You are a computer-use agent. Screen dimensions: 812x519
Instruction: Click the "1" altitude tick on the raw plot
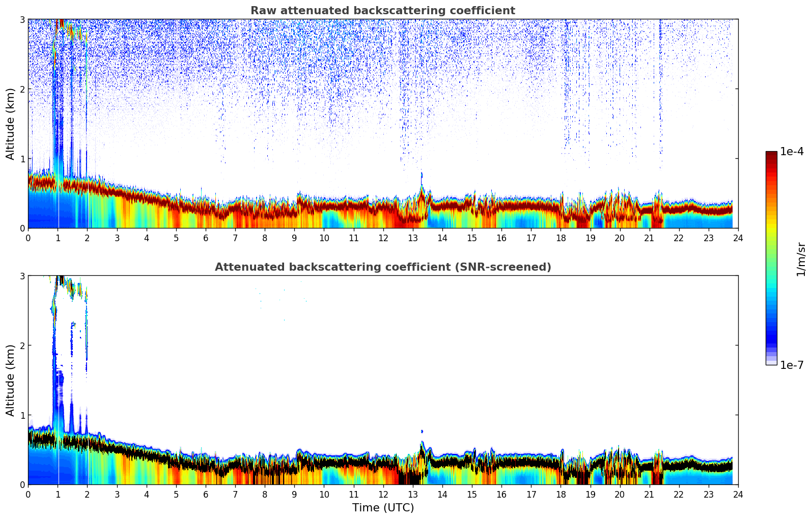[22, 159]
